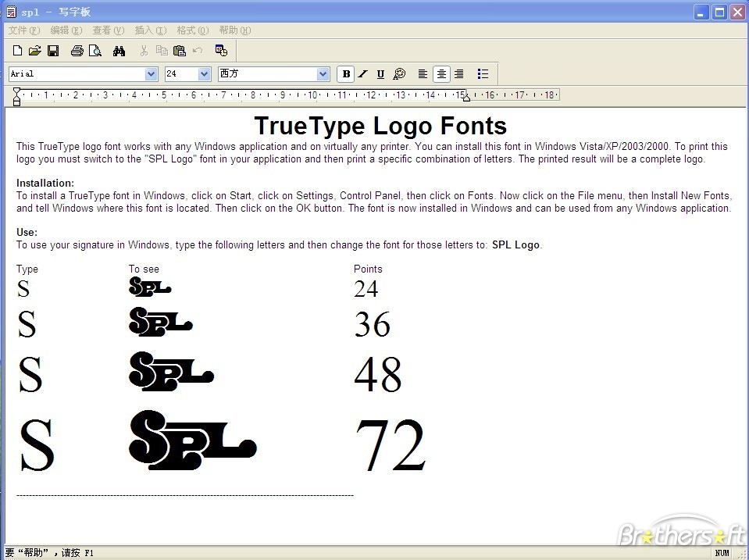This screenshot has width=749, height=560.
Task: Open the 编辑(E) menu
Action: (66, 30)
